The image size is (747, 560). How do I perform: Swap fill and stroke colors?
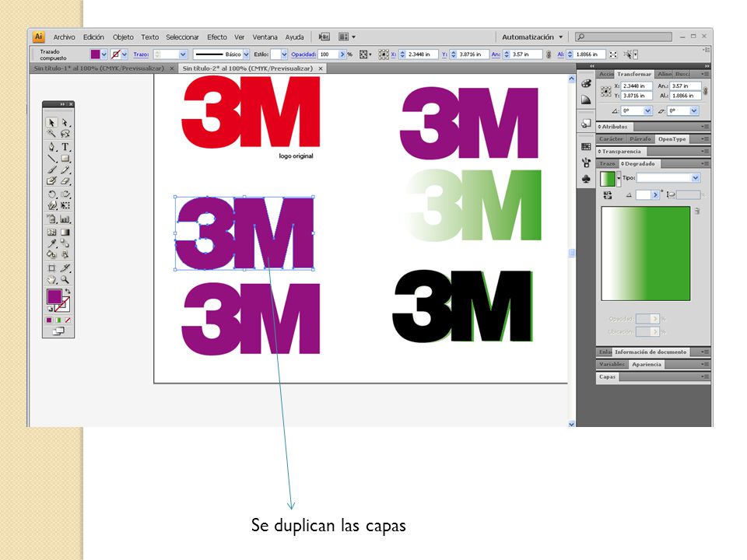click(68, 292)
